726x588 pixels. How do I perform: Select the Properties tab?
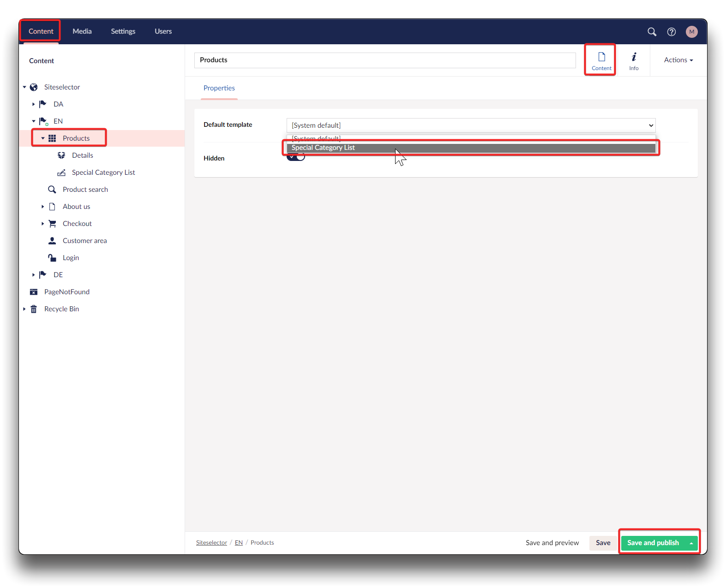pyautogui.click(x=219, y=88)
